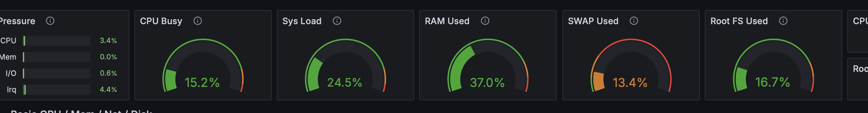Viewport: 868px width, 113px height.
Task: Click the Mem row label in Pressure
Action: pyautogui.click(x=8, y=57)
